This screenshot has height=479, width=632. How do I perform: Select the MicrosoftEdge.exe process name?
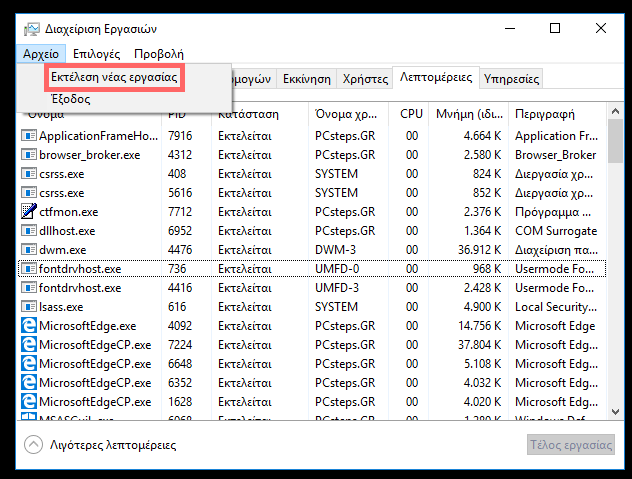[88, 326]
